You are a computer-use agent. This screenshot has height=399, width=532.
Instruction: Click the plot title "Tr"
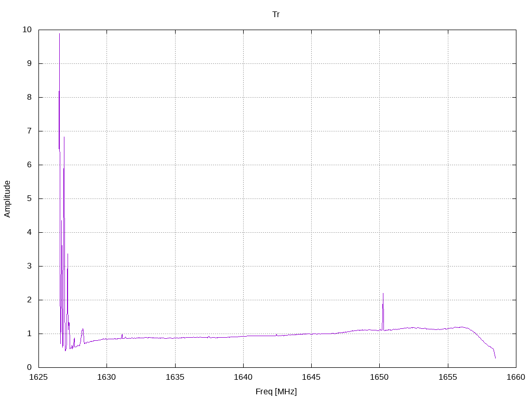pos(276,14)
